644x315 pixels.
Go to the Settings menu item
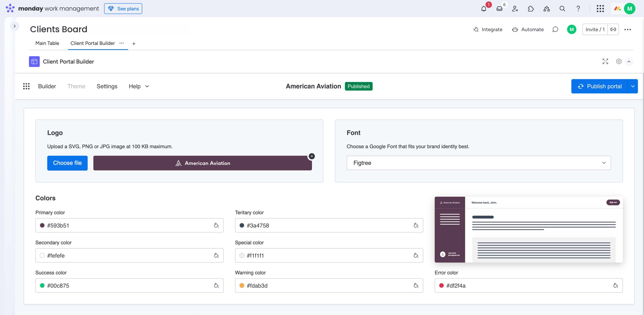pyautogui.click(x=107, y=86)
